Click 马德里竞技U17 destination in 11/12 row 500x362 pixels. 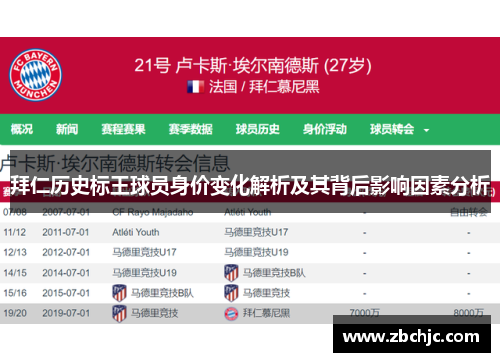coord(256,232)
